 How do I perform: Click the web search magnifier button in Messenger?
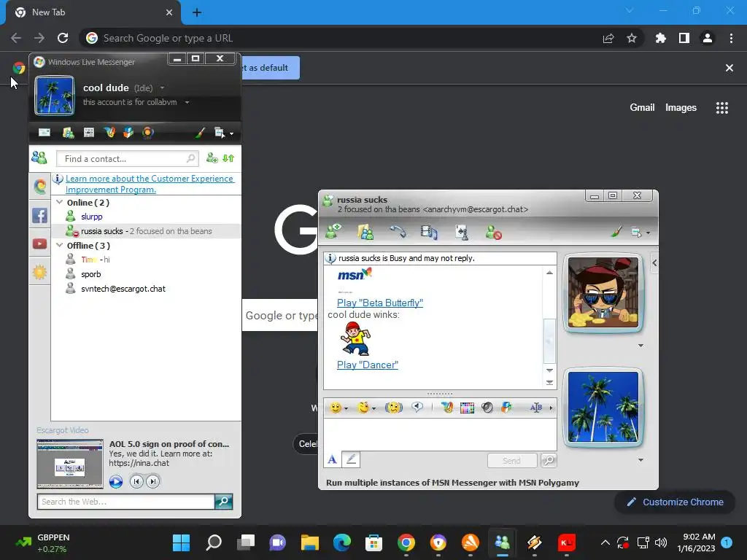[223, 502]
